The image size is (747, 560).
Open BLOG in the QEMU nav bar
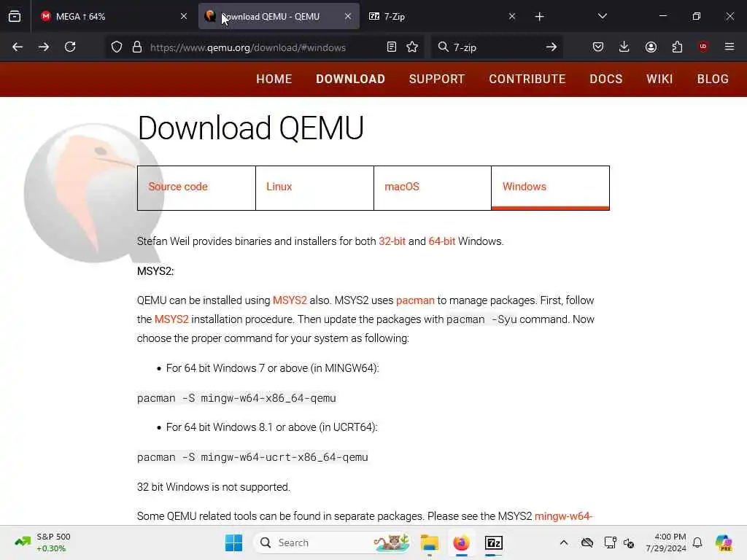(x=713, y=79)
